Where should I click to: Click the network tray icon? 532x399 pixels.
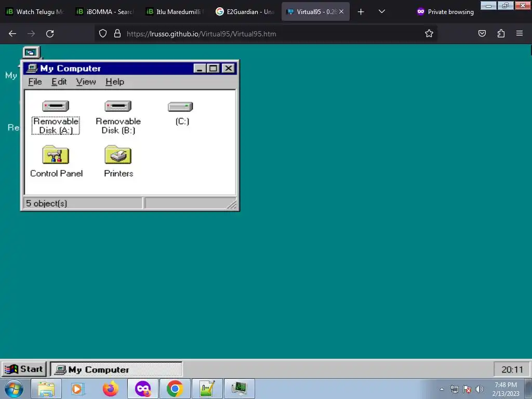click(454, 390)
